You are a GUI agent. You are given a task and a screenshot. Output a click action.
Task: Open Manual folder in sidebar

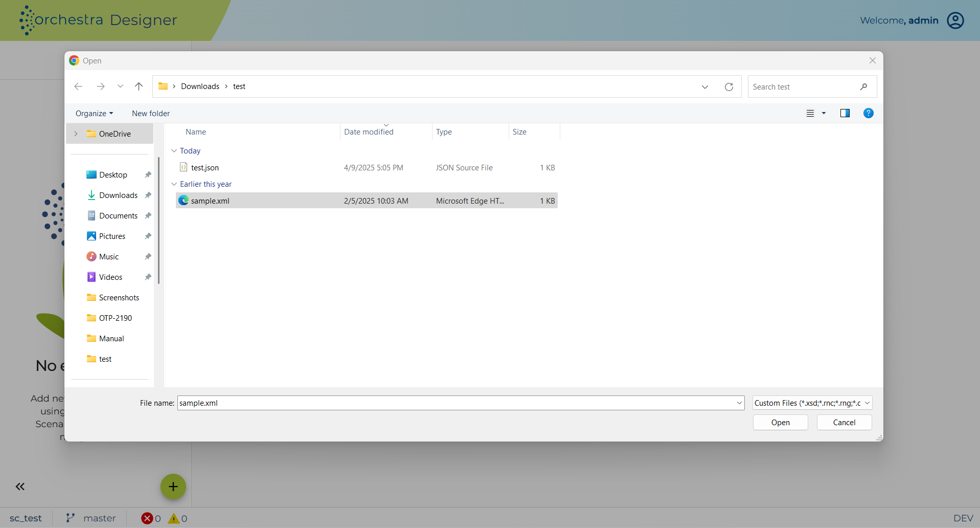[111, 339]
